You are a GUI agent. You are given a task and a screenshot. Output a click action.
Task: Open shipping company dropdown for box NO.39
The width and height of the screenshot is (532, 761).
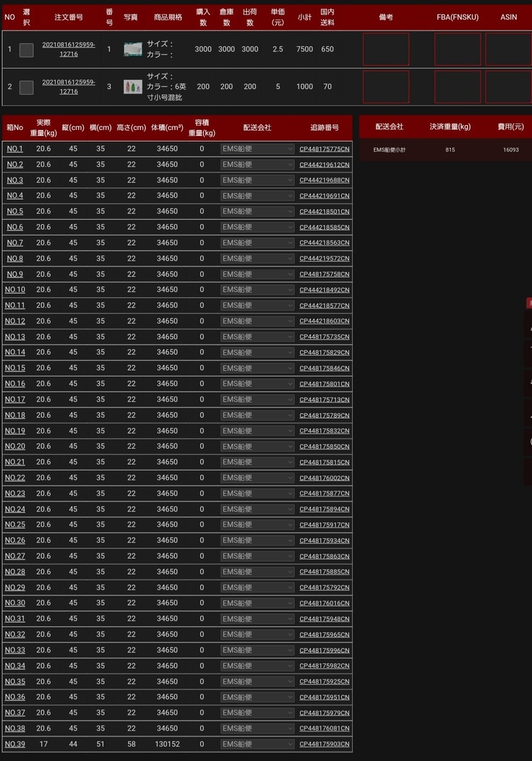click(x=257, y=744)
